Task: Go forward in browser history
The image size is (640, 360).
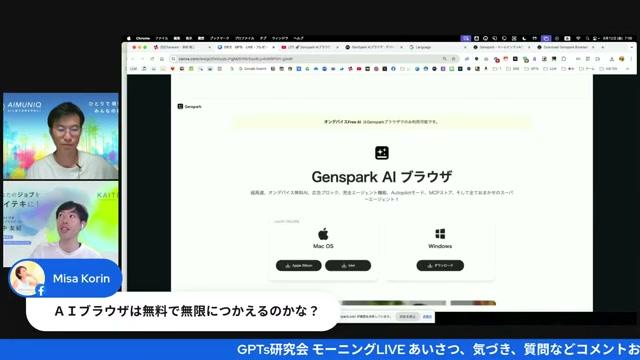Action: (142, 59)
